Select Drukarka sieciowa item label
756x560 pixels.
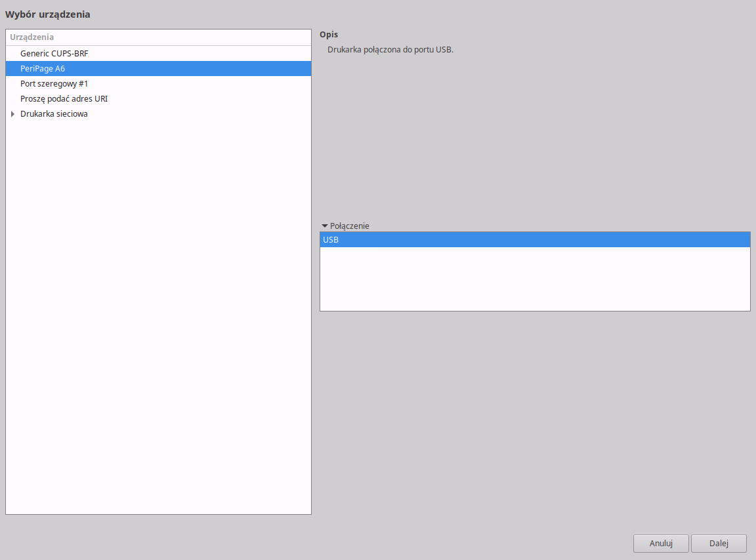(54, 114)
